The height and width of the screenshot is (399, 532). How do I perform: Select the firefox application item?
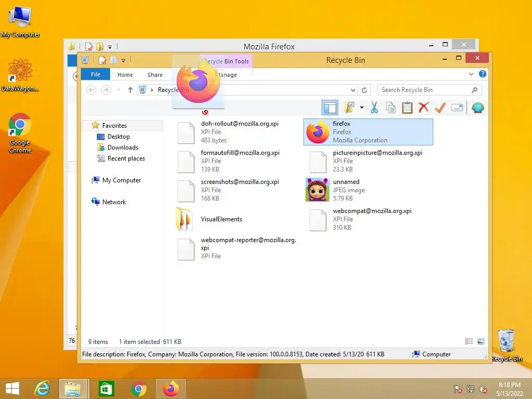point(368,131)
